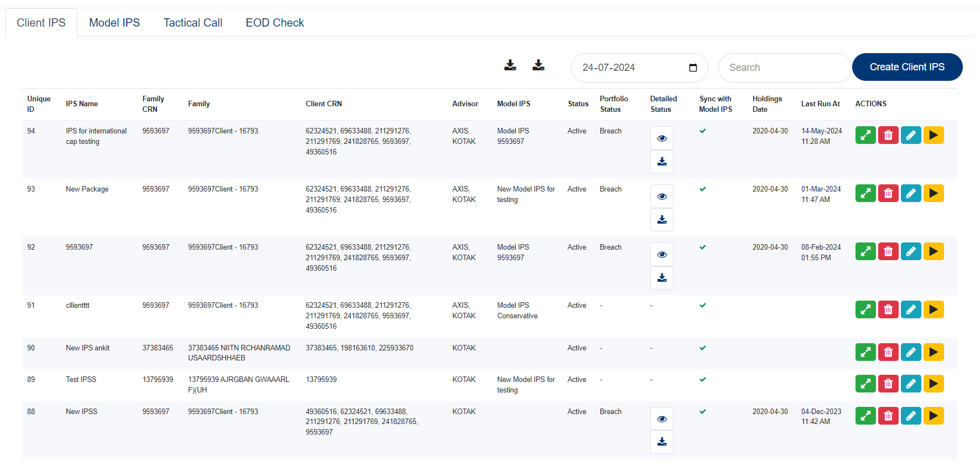
Task: Edit the New Package row
Action: pos(911,193)
